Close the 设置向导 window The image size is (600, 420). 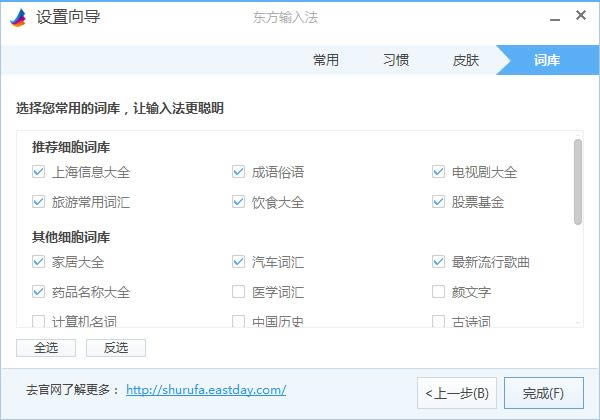580,16
